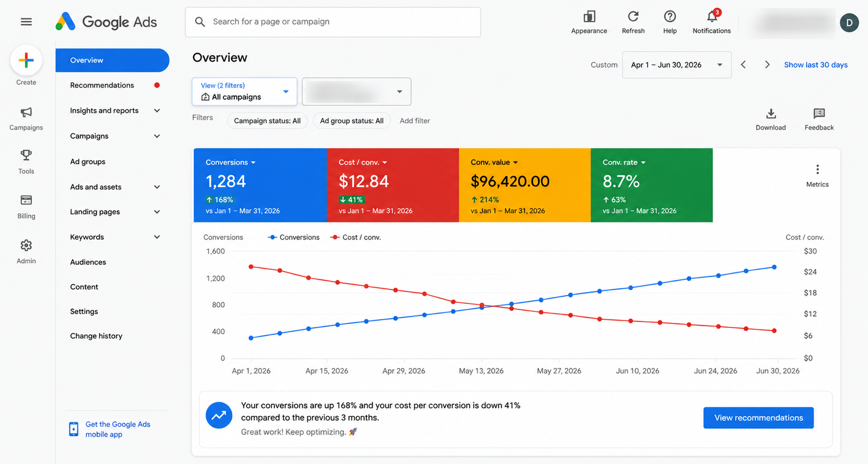The height and width of the screenshot is (464, 868).
Task: Go to previous date range arrow
Action: (743, 65)
